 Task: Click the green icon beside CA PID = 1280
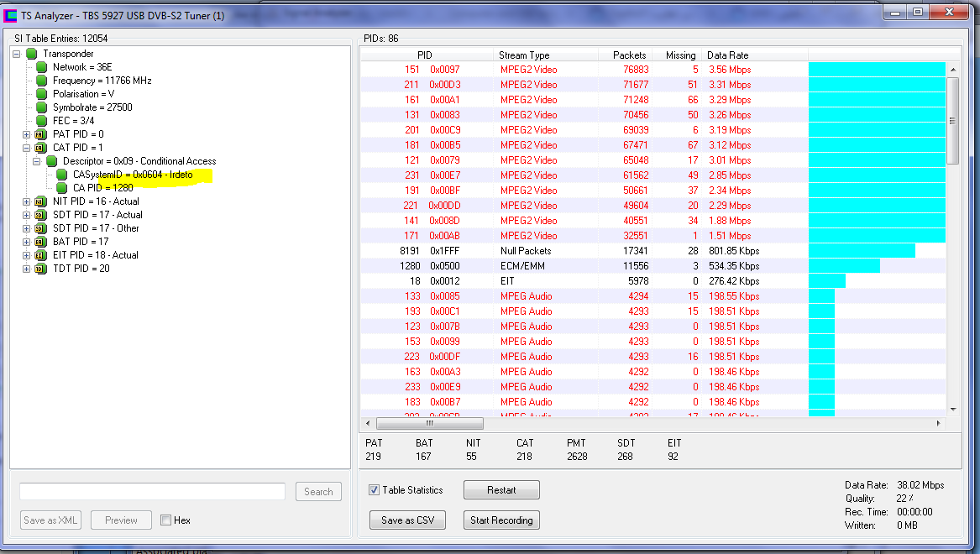[62, 188]
